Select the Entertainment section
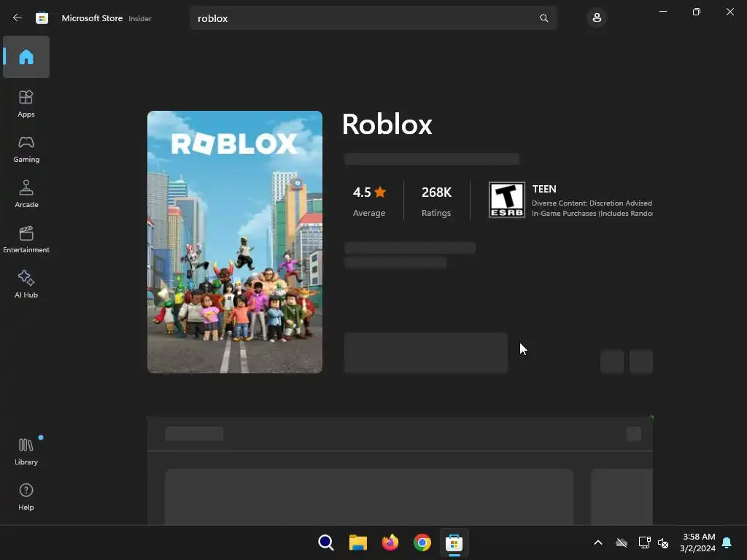Screen dimensions: 747x560 [x=26, y=239]
